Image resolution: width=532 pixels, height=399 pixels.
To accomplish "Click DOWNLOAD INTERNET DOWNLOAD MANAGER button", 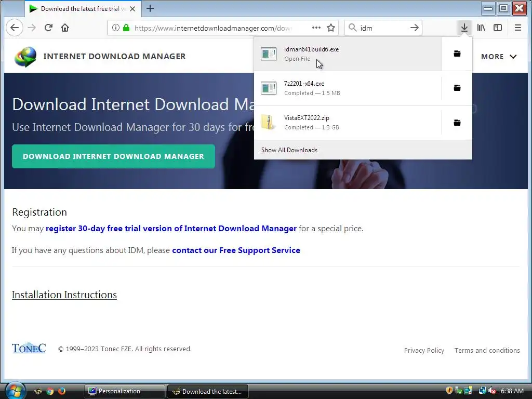I will coord(113,156).
